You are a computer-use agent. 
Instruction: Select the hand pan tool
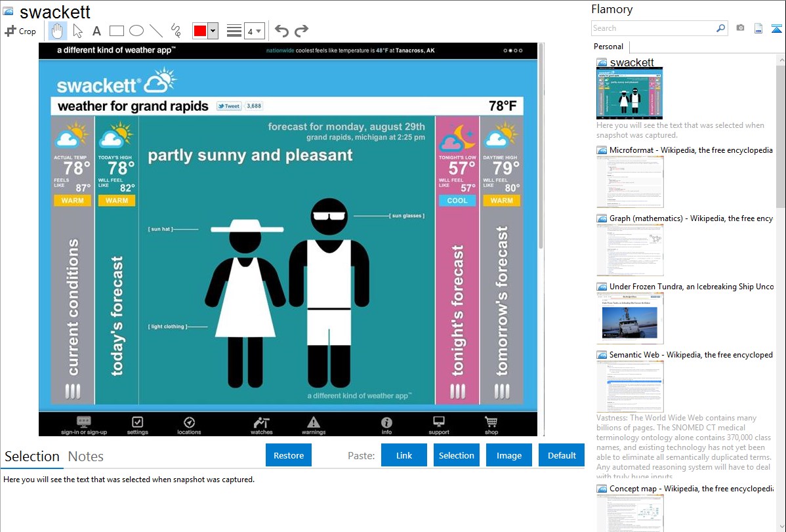[57, 31]
